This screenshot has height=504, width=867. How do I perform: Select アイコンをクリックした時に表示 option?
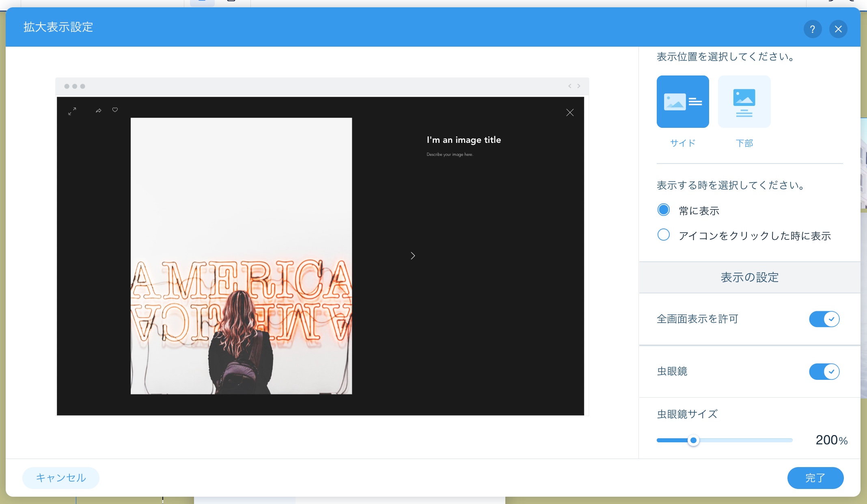click(664, 235)
